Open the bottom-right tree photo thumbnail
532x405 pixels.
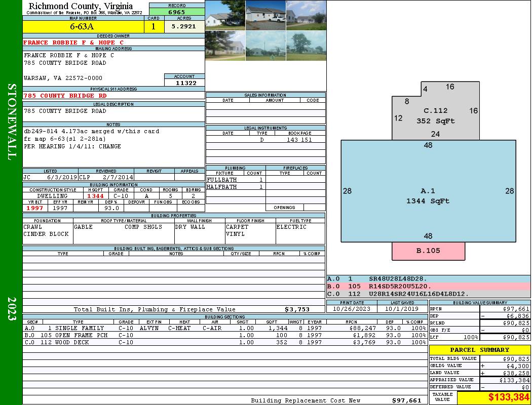pyautogui.click(x=306, y=46)
